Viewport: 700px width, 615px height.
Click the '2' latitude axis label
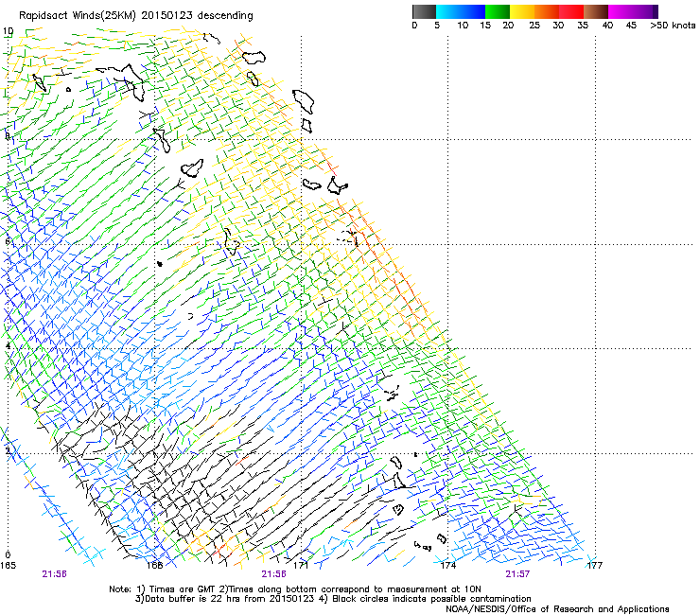tap(8, 450)
